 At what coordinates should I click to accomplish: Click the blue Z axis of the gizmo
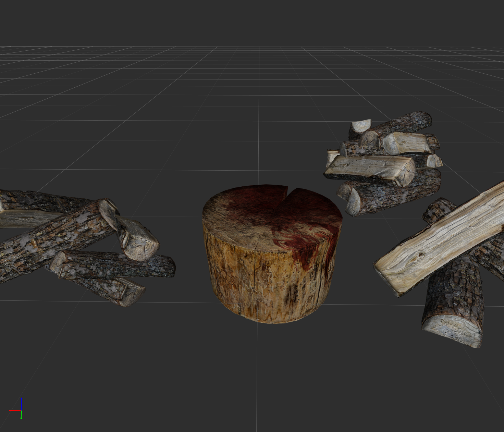pyautogui.click(x=21, y=404)
